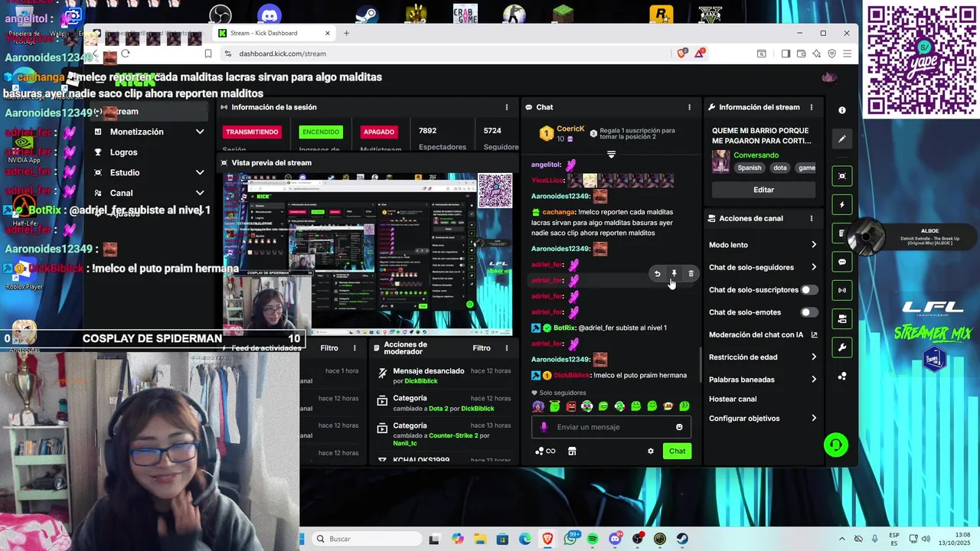Click Hostear canal option
980x551 pixels.
click(x=733, y=399)
